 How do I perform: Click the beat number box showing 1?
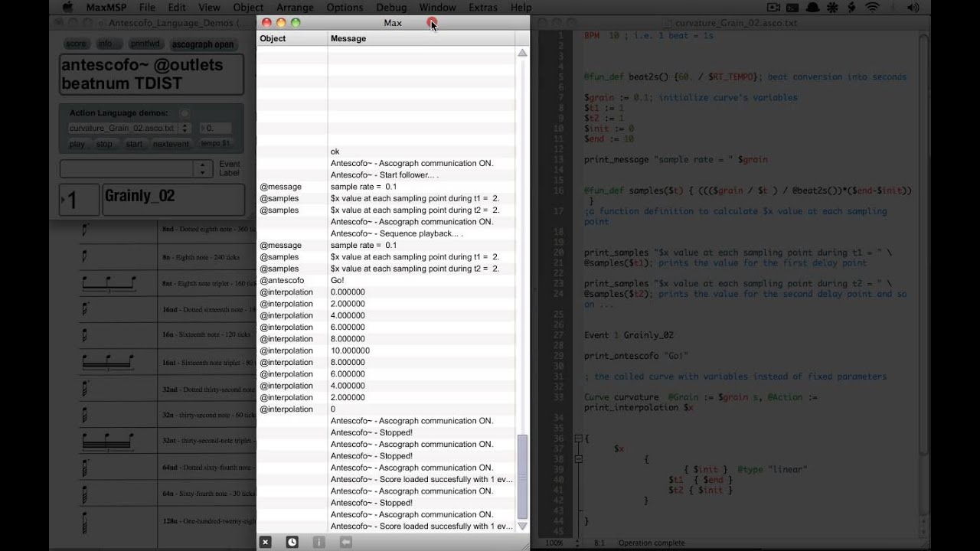tap(79, 201)
